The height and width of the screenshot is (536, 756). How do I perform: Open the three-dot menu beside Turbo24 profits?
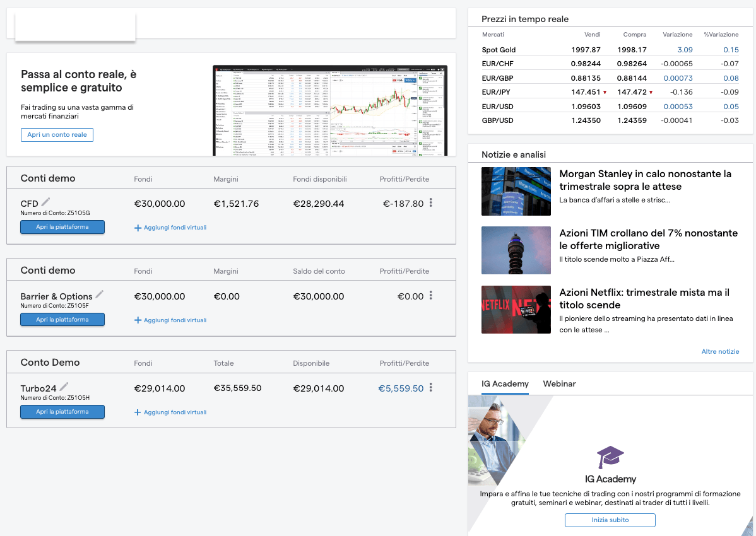coord(430,388)
